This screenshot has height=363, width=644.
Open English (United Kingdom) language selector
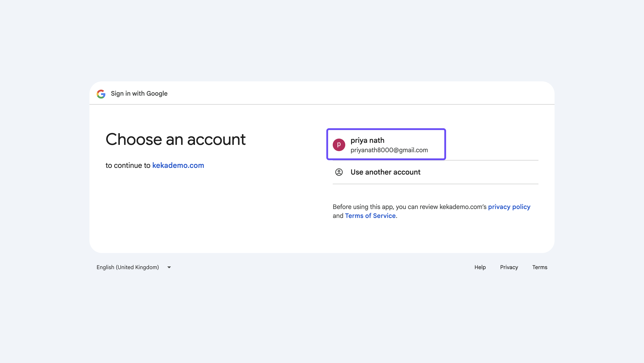coord(128,267)
